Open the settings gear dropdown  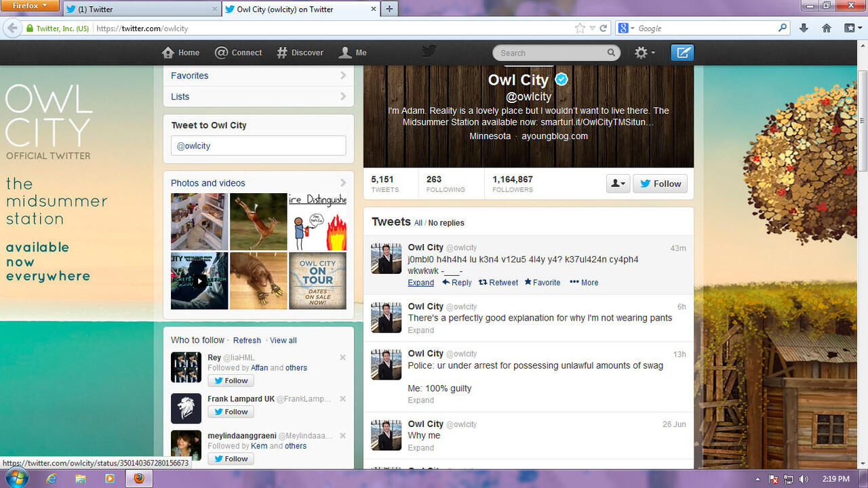(645, 53)
